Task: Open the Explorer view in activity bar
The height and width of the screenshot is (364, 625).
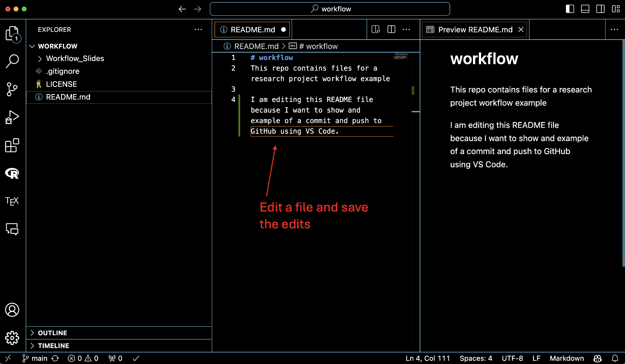Action: pyautogui.click(x=12, y=33)
